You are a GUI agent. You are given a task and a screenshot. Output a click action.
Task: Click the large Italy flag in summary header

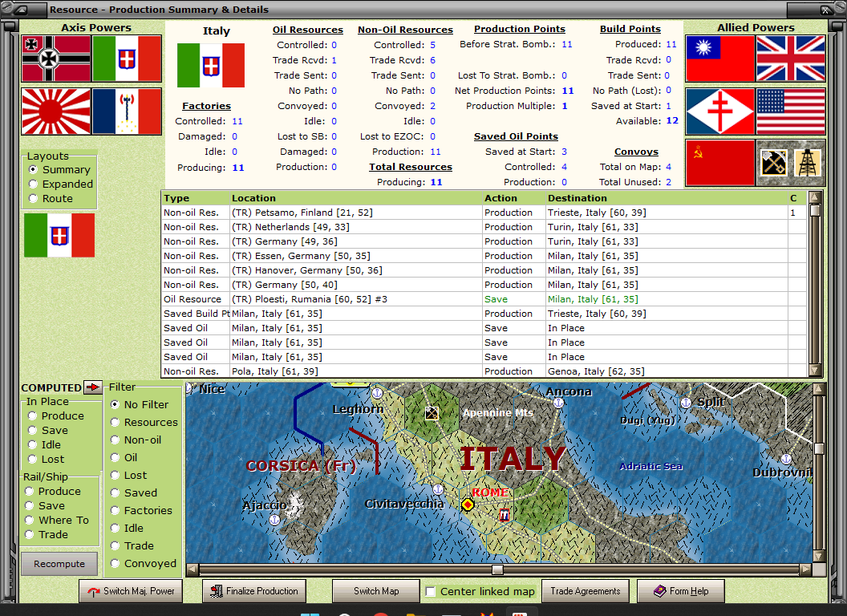click(x=211, y=65)
